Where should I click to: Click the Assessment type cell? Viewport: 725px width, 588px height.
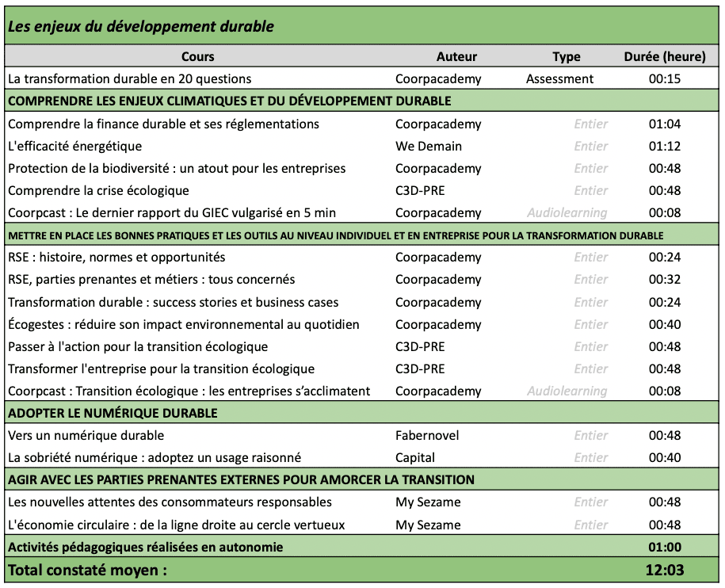point(559,78)
